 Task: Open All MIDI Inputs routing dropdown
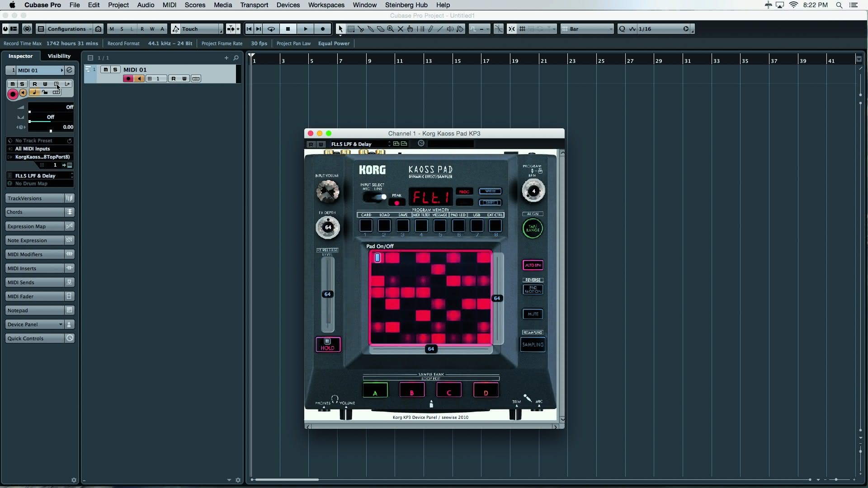coord(40,149)
